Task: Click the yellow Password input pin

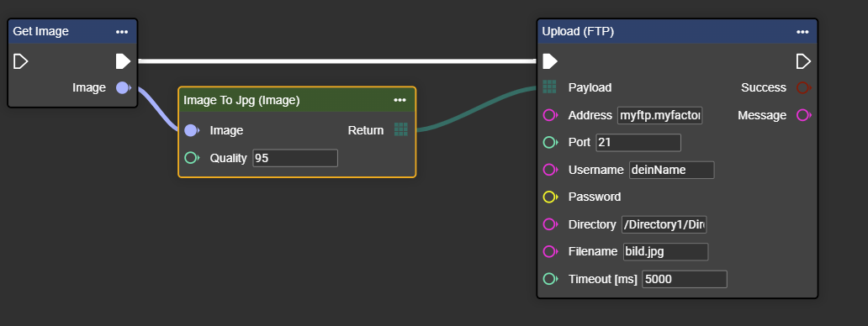Action: [550, 197]
